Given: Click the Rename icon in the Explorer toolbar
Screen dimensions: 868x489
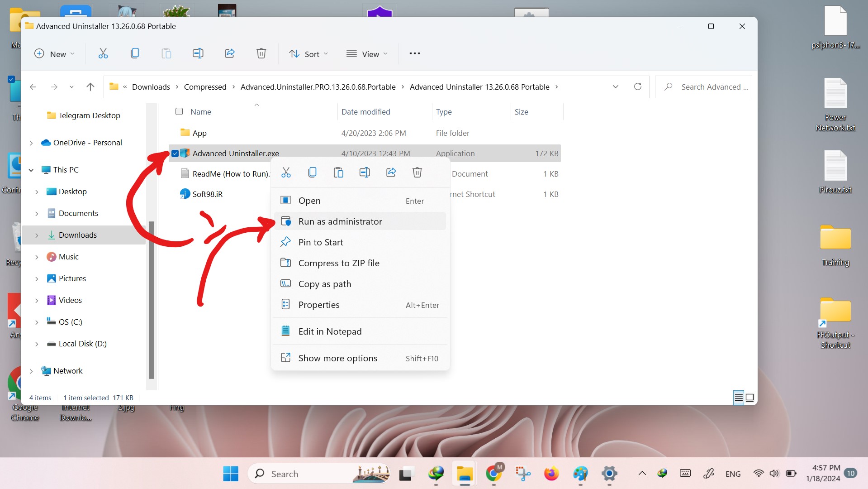Looking at the screenshot, I should (x=198, y=54).
